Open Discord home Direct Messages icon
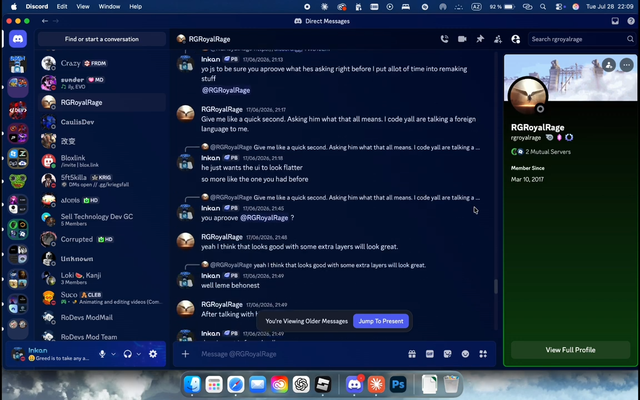The width and height of the screenshot is (640, 400). pyautogui.click(x=18, y=39)
